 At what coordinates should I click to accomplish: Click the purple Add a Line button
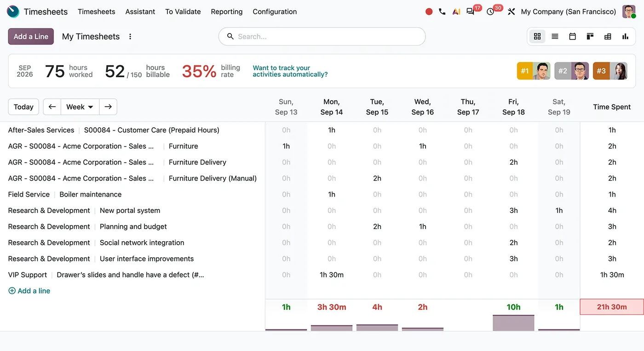coord(31,36)
